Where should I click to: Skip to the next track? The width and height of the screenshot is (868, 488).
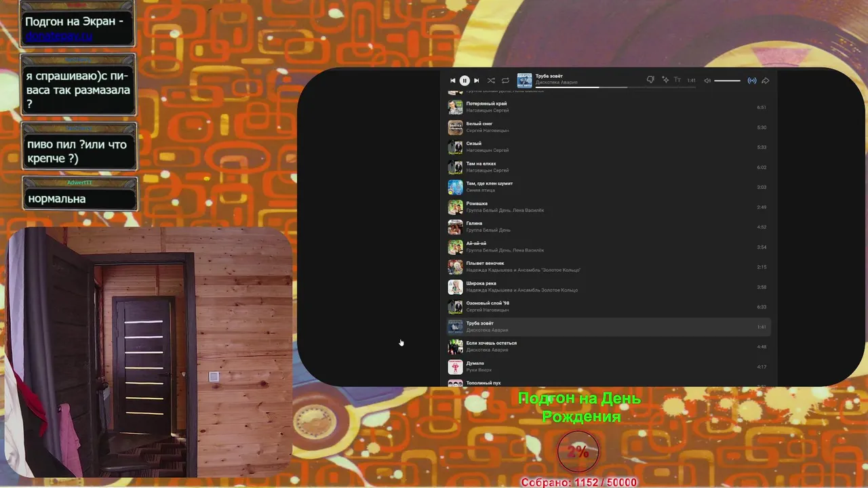pos(476,80)
